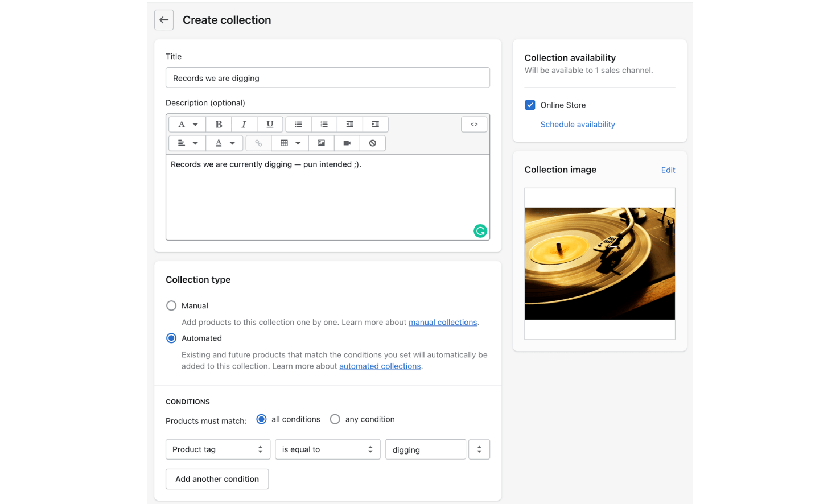Viewport: 840px width, 504px height.
Task: Embed a video in the description
Action: click(347, 143)
